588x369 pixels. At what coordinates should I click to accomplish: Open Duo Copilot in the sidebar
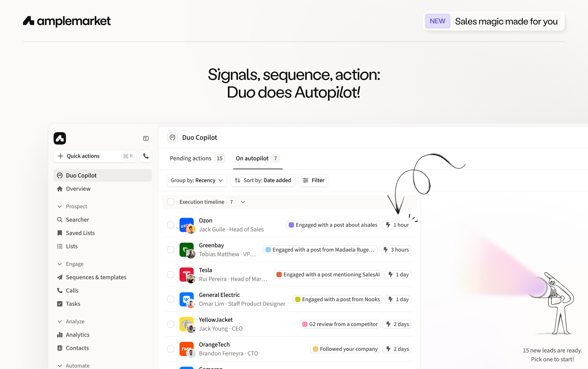point(103,176)
